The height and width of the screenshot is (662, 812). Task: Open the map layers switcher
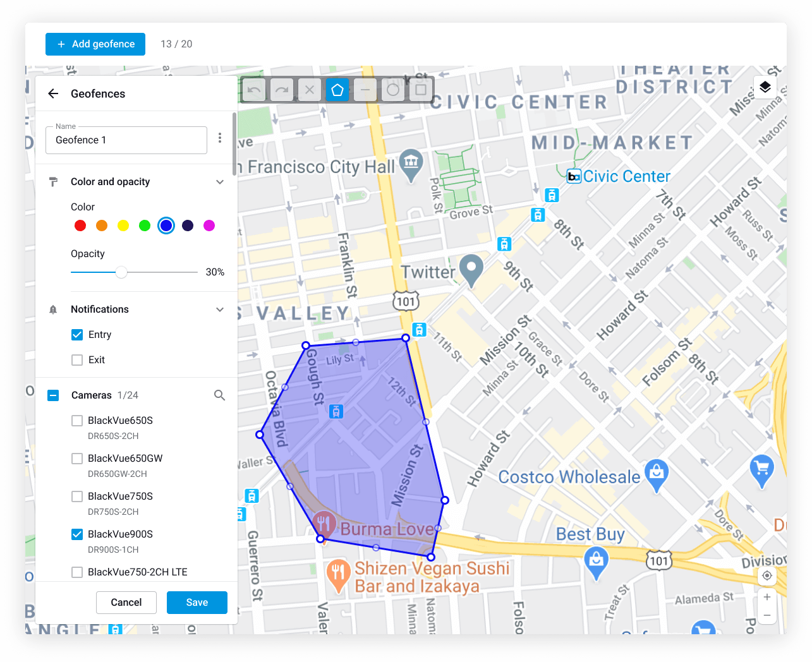[x=765, y=87]
